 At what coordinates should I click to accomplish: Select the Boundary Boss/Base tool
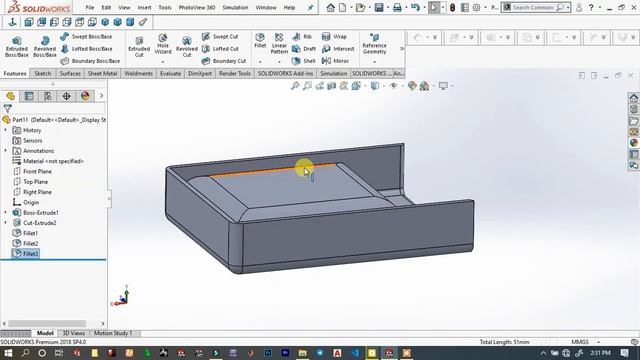pos(90,61)
